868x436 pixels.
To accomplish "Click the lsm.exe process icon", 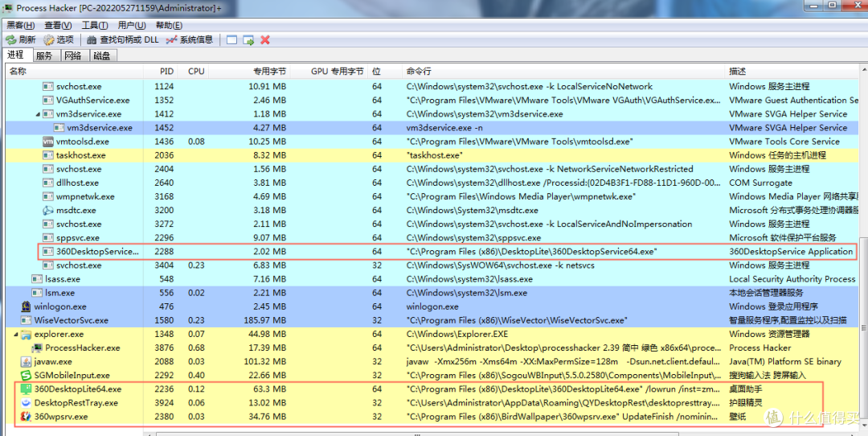I will (37, 293).
